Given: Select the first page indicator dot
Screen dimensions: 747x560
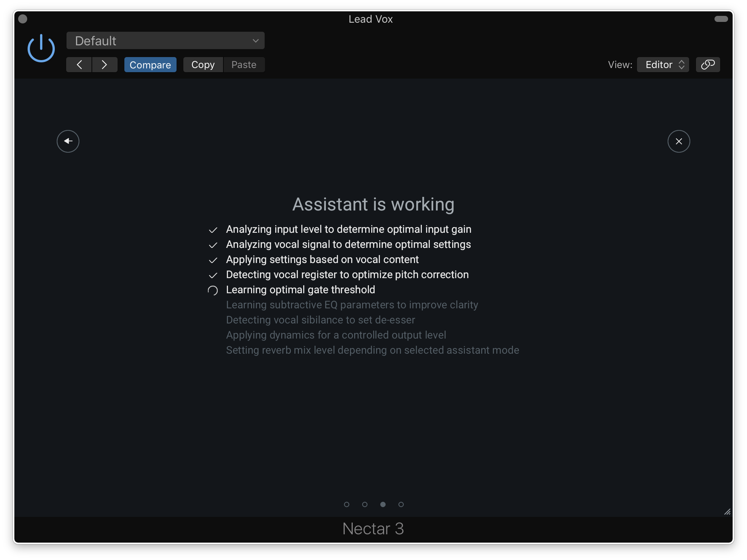Looking at the screenshot, I should tap(347, 504).
